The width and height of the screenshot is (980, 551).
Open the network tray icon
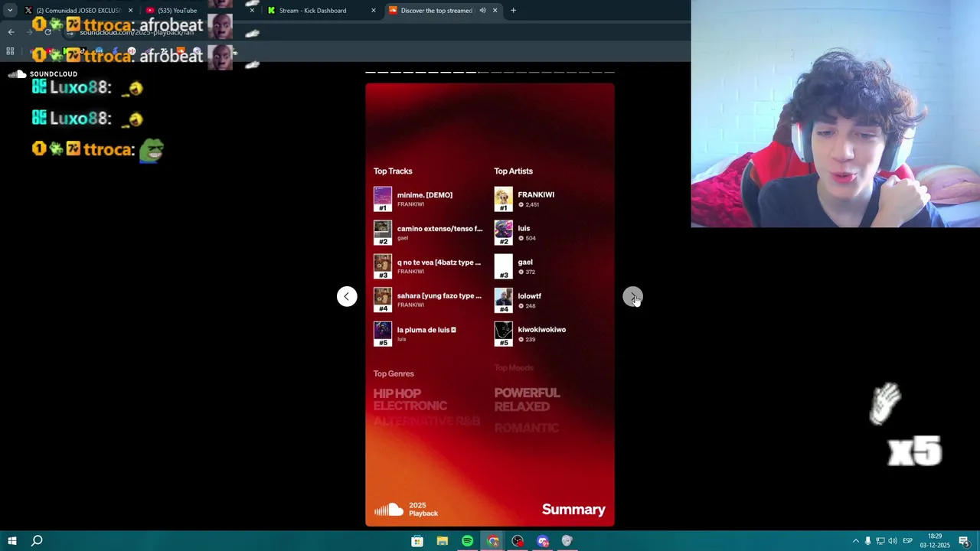pos(880,541)
